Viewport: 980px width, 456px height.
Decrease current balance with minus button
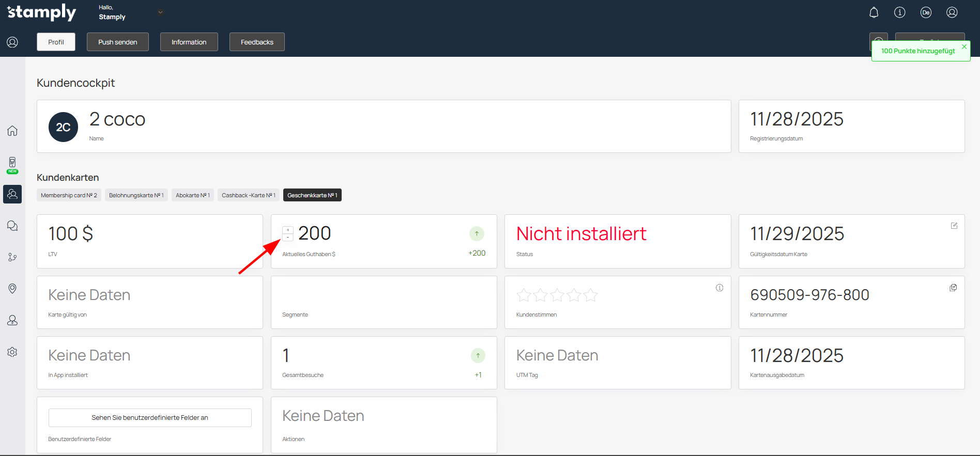pyautogui.click(x=288, y=238)
